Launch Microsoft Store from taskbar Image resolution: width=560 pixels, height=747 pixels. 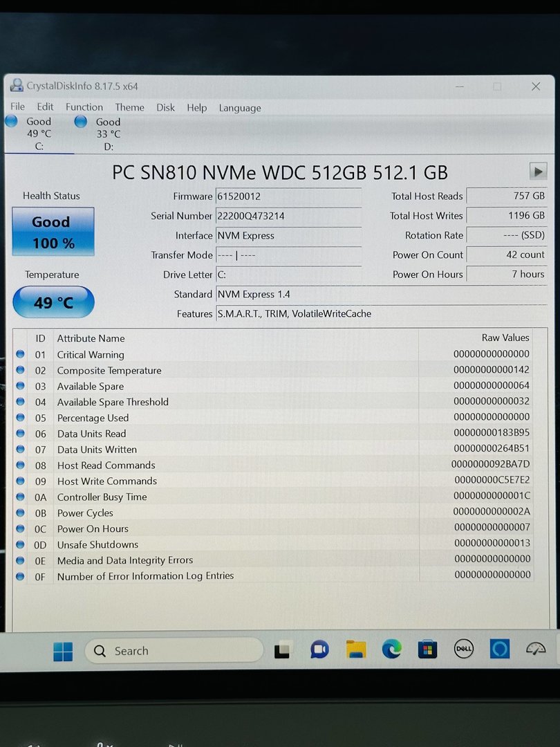[x=427, y=649]
